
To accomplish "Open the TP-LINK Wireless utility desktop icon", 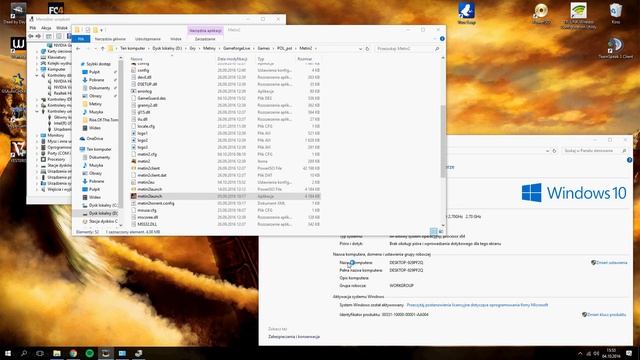I will [x=578, y=16].
